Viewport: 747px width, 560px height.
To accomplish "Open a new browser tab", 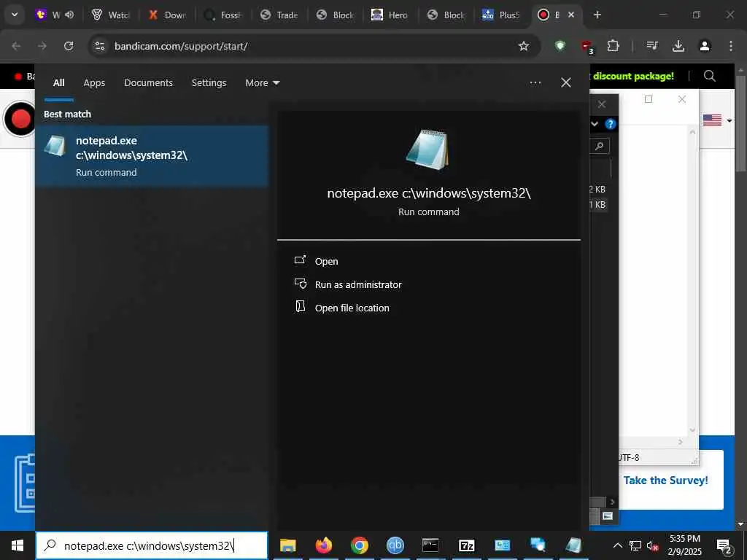I will (x=597, y=15).
